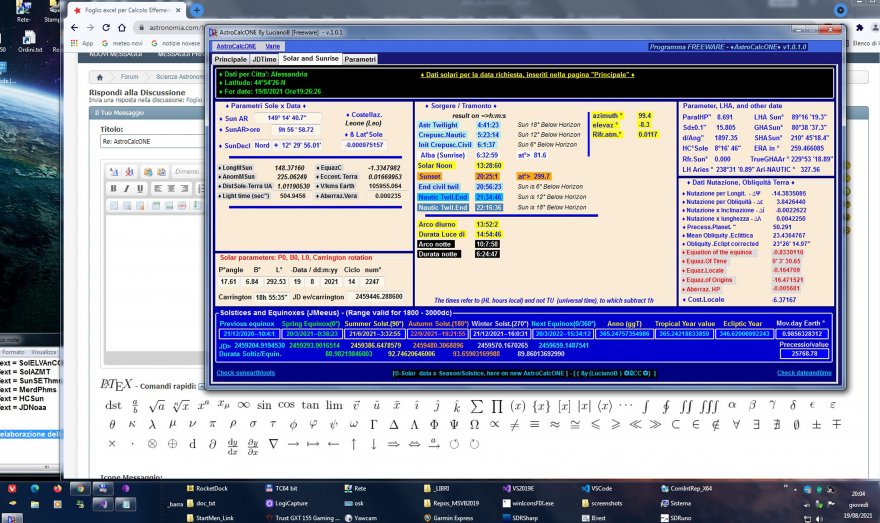Image resolution: width=880 pixels, height=523 pixels.
Task: Open the AstroCalcONE menu
Action: tap(236, 46)
